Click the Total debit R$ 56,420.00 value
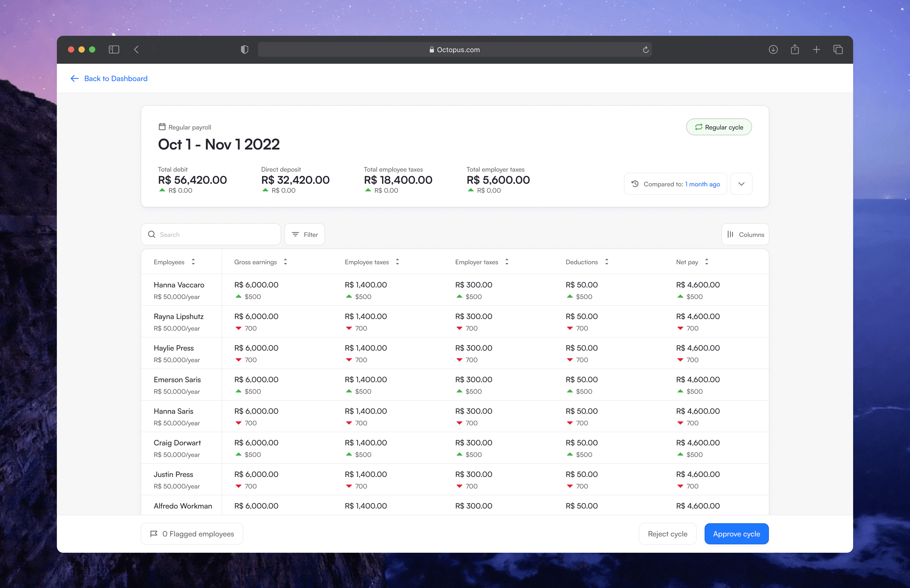 tap(192, 180)
